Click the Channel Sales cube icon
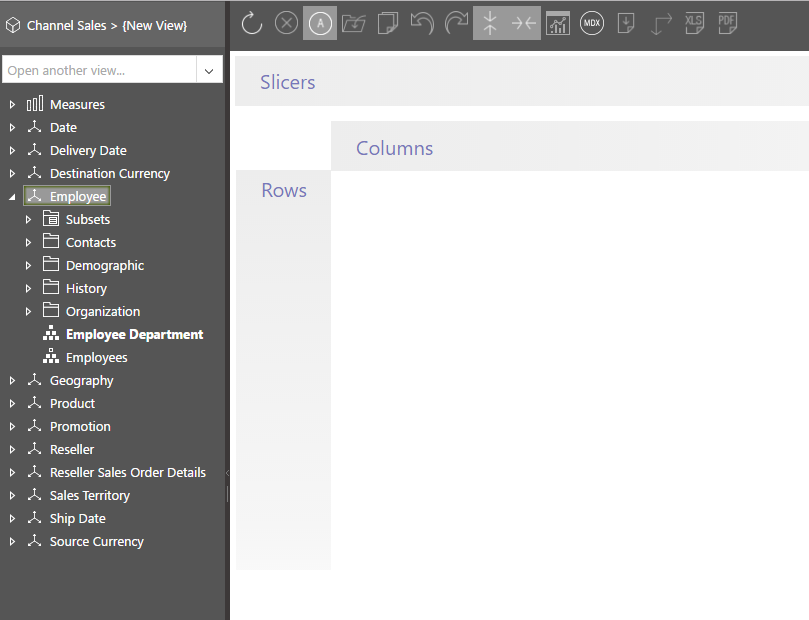Screen dimensions: 809x620 tap(13, 25)
